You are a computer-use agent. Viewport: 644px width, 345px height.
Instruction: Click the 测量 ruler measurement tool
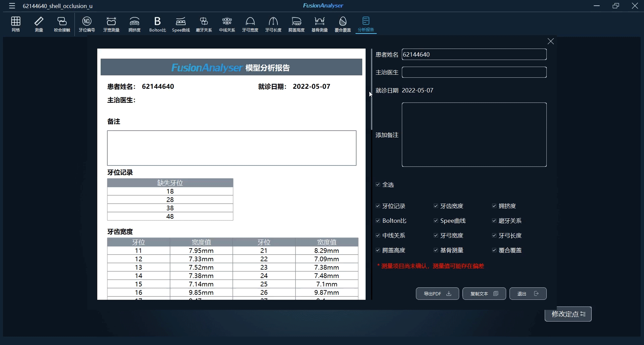[39, 24]
